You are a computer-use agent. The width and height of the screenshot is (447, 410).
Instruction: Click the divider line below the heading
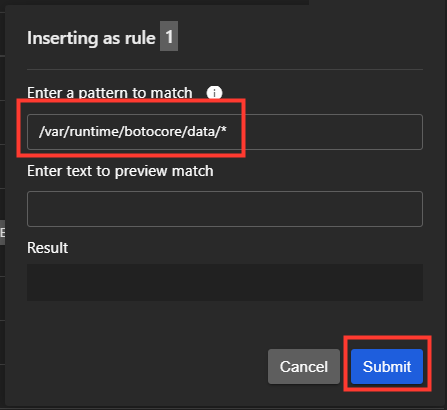tap(225, 69)
